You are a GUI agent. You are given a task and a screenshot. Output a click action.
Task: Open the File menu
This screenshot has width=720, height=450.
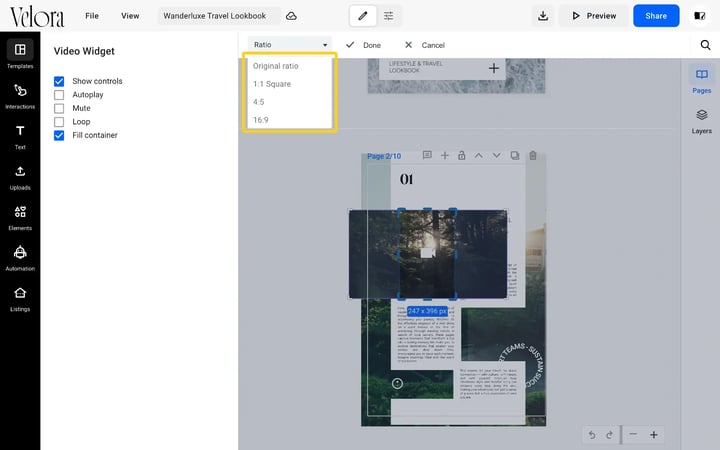point(92,16)
